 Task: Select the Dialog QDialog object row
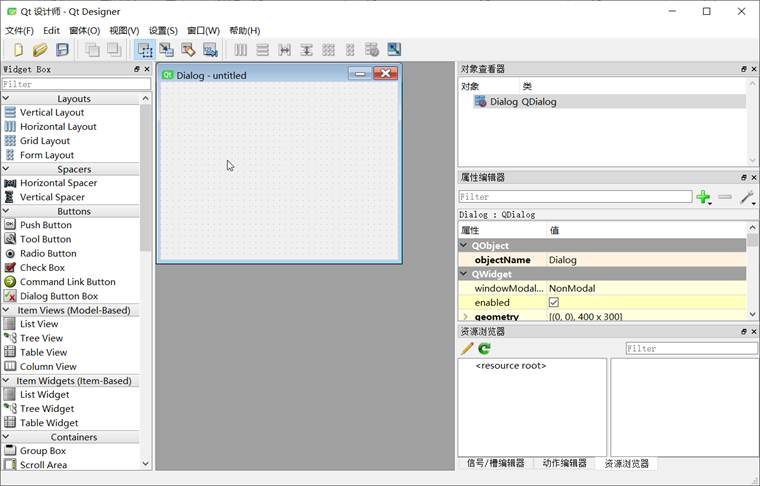point(609,102)
